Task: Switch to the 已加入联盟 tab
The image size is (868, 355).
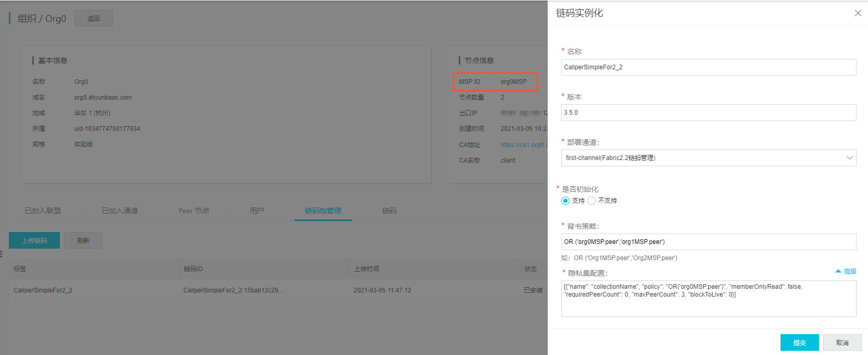Action: click(43, 211)
